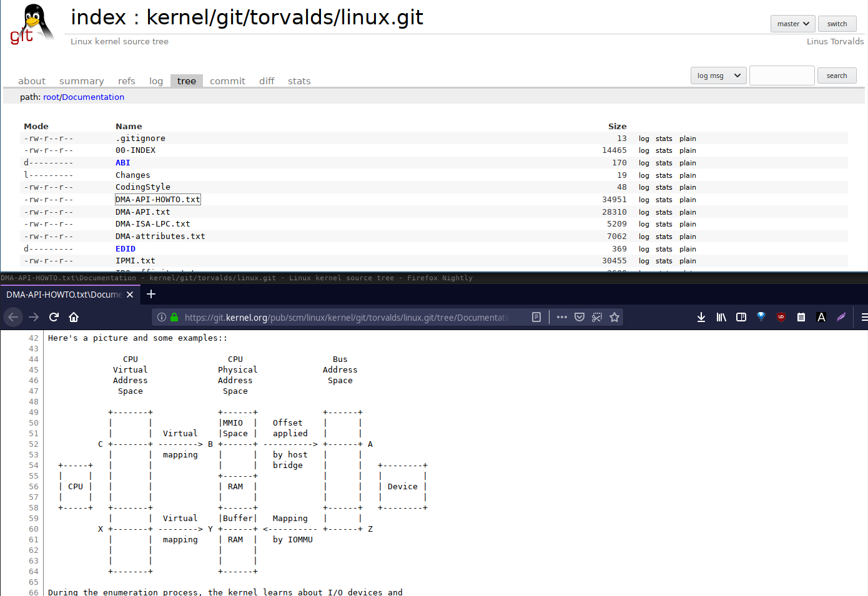Open the Firefox hamburger menu
The image size is (868, 596).
[864, 317]
